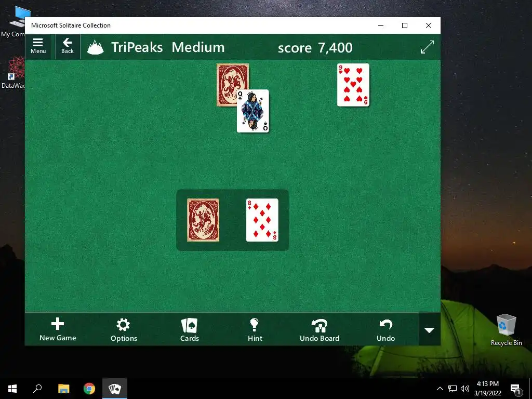Open the network status tray icon
532x399 pixels.
453,389
